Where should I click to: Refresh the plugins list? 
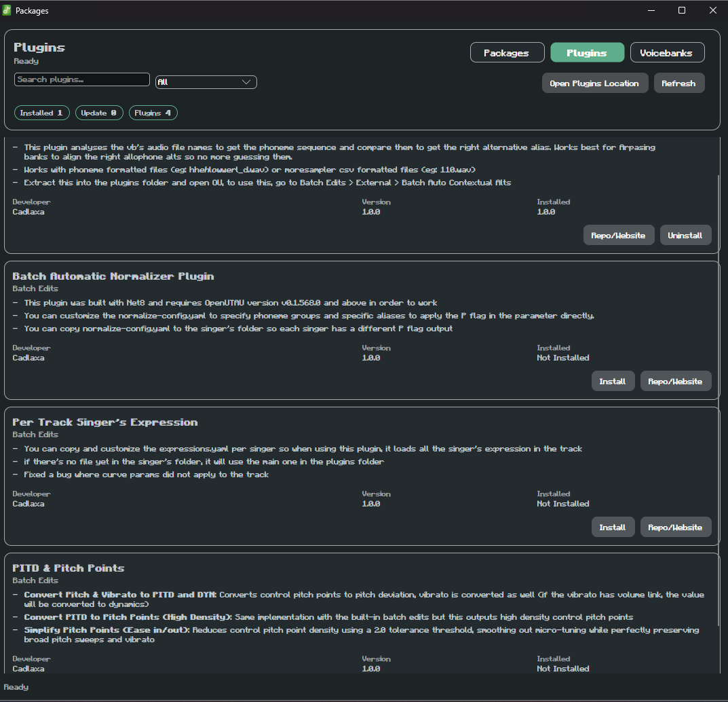pyautogui.click(x=678, y=83)
